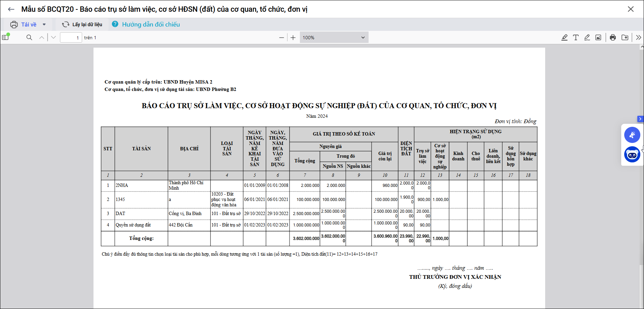Click the UBND Huyện MISA 2 line
This screenshot has width=644, height=309.
coord(158,82)
